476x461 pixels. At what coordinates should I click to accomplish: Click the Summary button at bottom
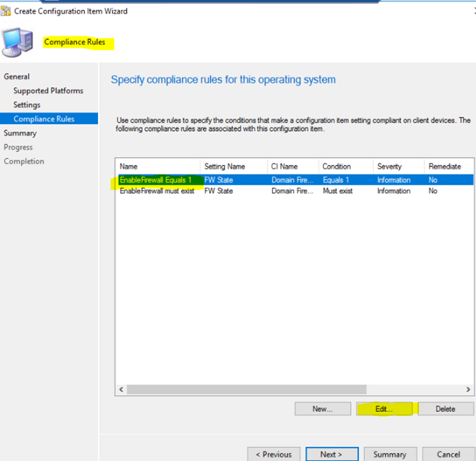click(390, 454)
